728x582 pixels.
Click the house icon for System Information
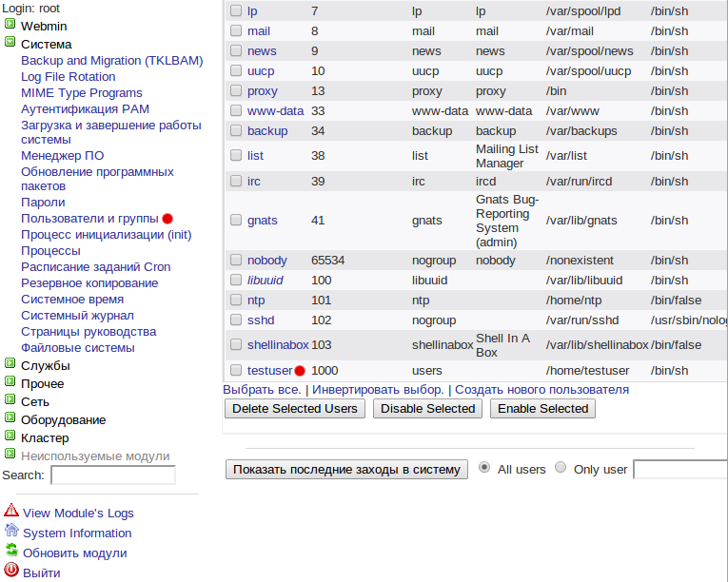[x=11, y=530]
